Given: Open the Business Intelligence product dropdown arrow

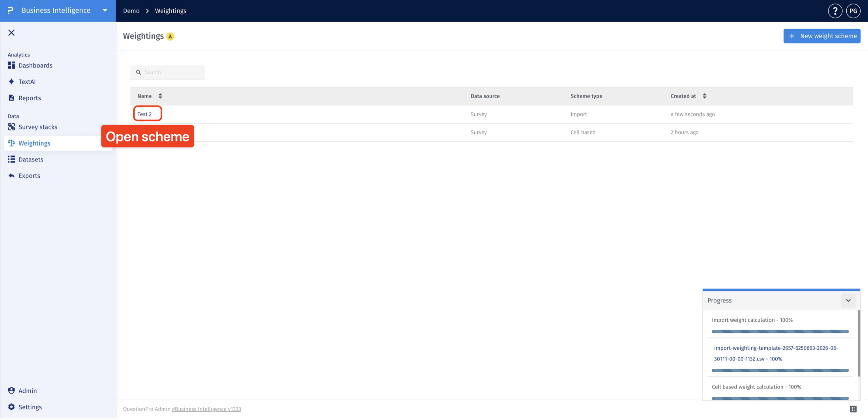Looking at the screenshot, I should (105, 10).
